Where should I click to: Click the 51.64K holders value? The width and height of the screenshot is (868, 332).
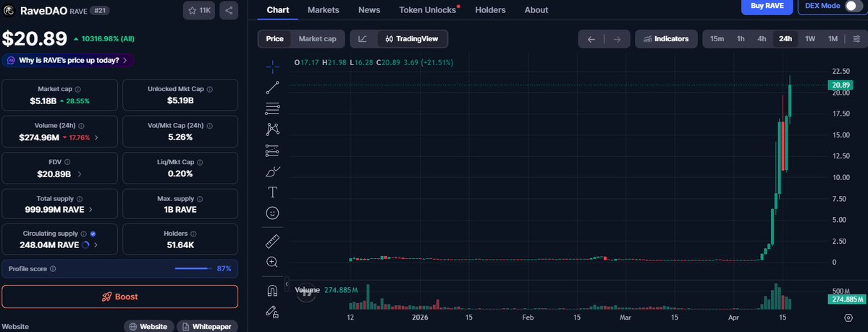(x=180, y=244)
